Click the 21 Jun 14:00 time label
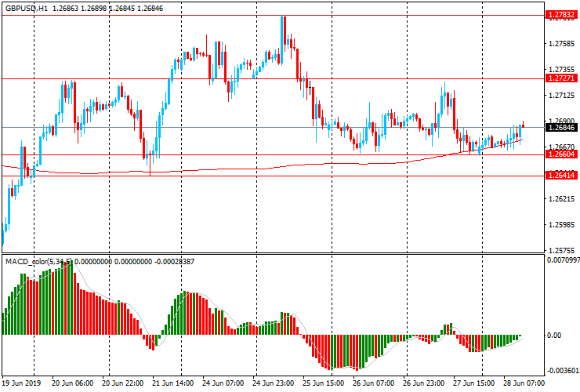 pyautogui.click(x=172, y=383)
